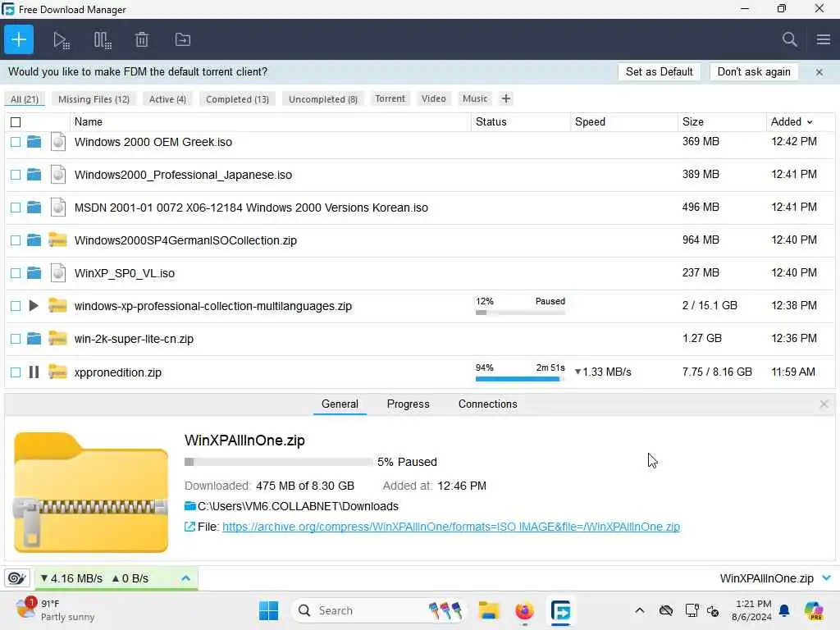
Task: Open folder of MSDN Korean.iso download
Action: (34, 207)
